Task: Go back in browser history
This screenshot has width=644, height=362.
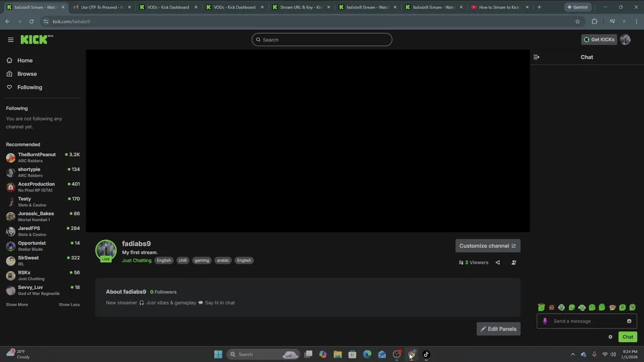Action: (7, 22)
